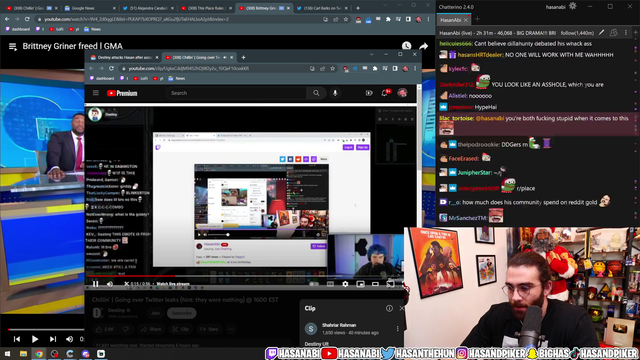Switch to Google News tab in back Chrome
The width and height of the screenshot is (640, 360).
pyautogui.click(x=90, y=8)
